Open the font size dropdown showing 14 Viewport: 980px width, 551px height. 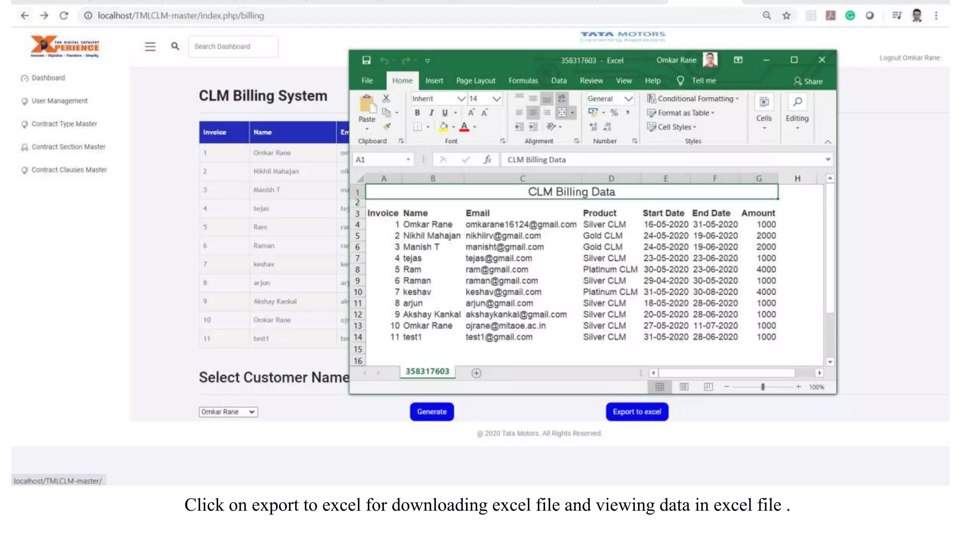[497, 99]
